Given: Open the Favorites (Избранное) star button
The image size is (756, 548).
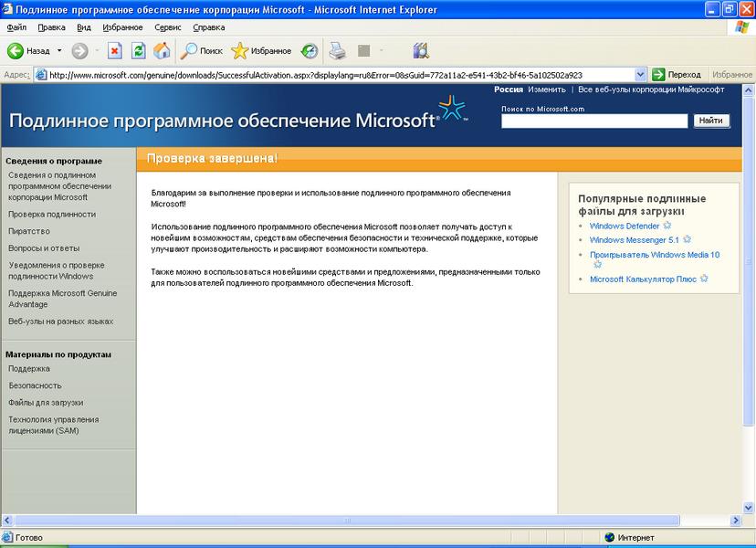Looking at the screenshot, I should click(x=261, y=51).
